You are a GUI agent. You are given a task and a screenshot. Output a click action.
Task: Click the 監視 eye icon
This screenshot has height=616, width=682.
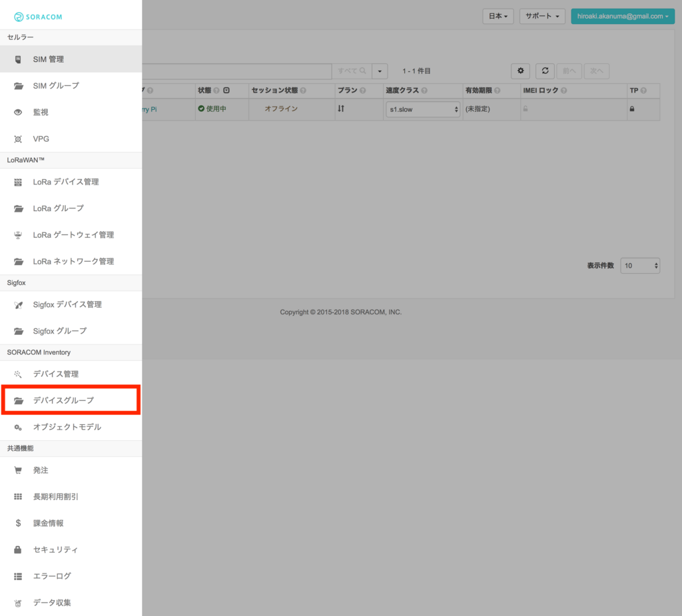(x=18, y=113)
